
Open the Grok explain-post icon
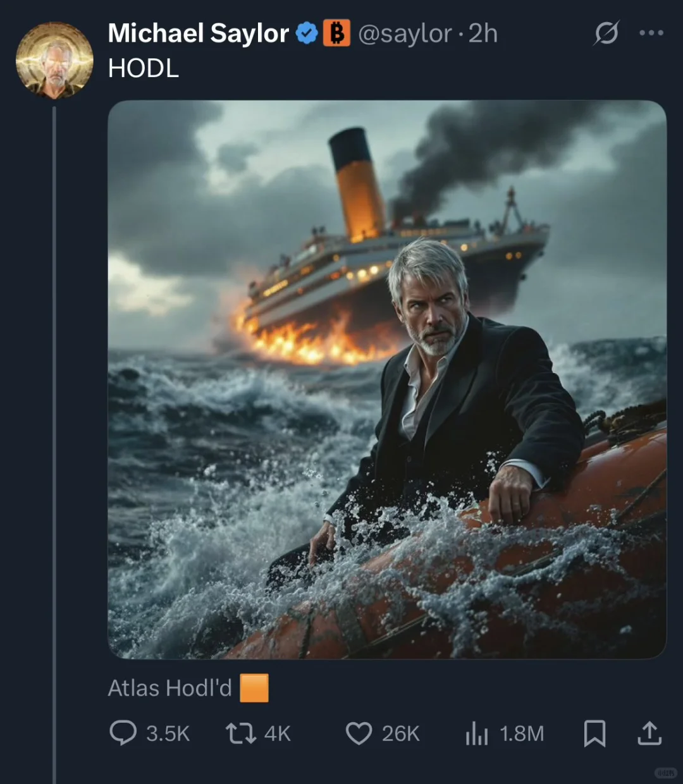(x=606, y=33)
